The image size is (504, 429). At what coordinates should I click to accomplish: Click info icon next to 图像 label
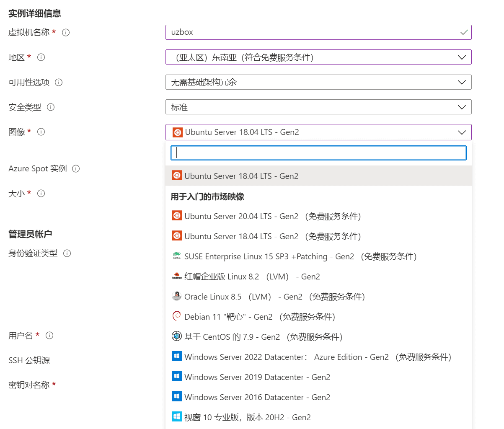coord(41,132)
